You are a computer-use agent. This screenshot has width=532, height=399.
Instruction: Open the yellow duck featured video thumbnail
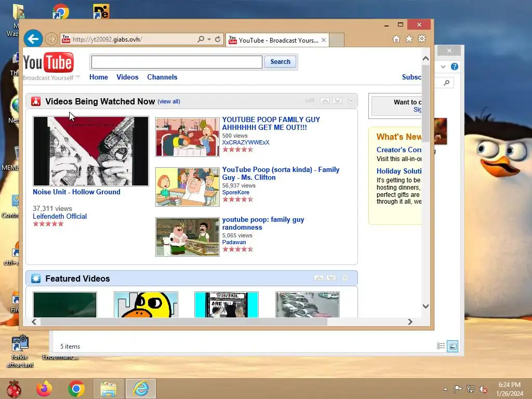coord(146,304)
